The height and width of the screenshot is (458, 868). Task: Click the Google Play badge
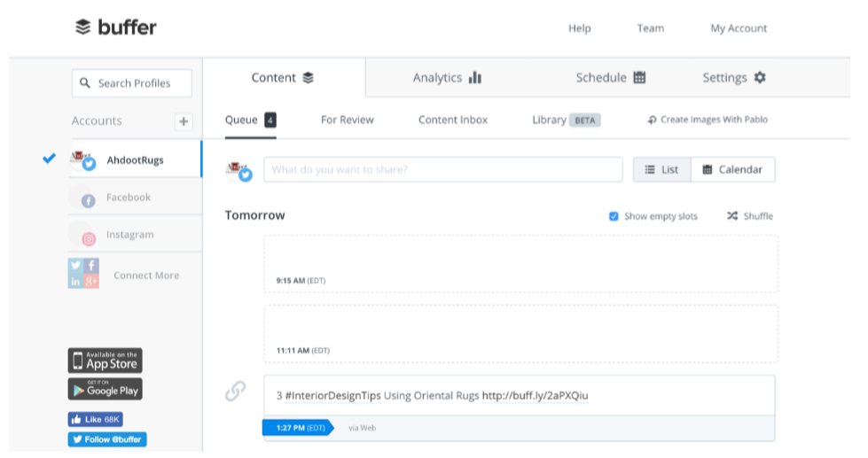[x=106, y=390]
